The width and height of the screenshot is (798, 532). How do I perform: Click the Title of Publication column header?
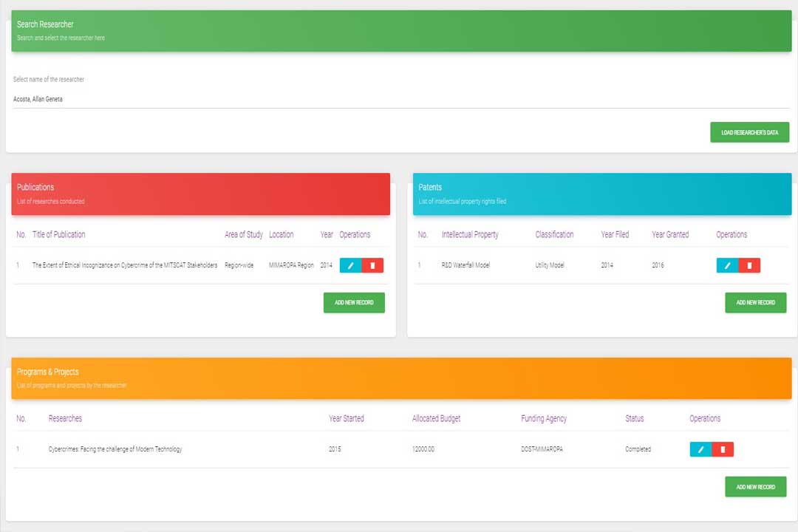[58, 234]
